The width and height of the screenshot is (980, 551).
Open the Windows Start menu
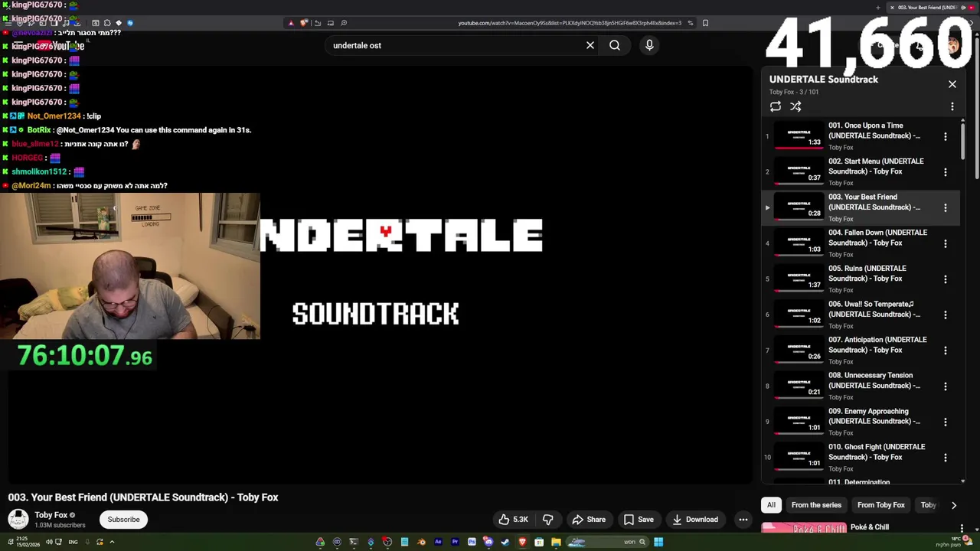point(658,542)
